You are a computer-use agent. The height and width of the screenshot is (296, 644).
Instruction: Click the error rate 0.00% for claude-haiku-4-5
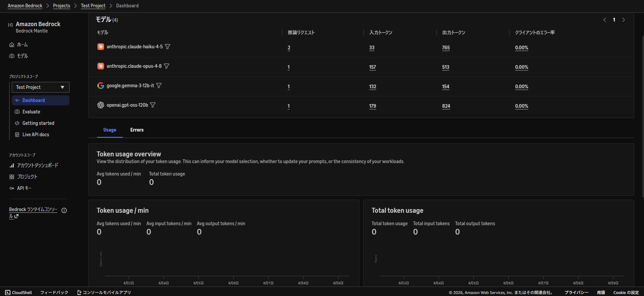click(x=522, y=48)
